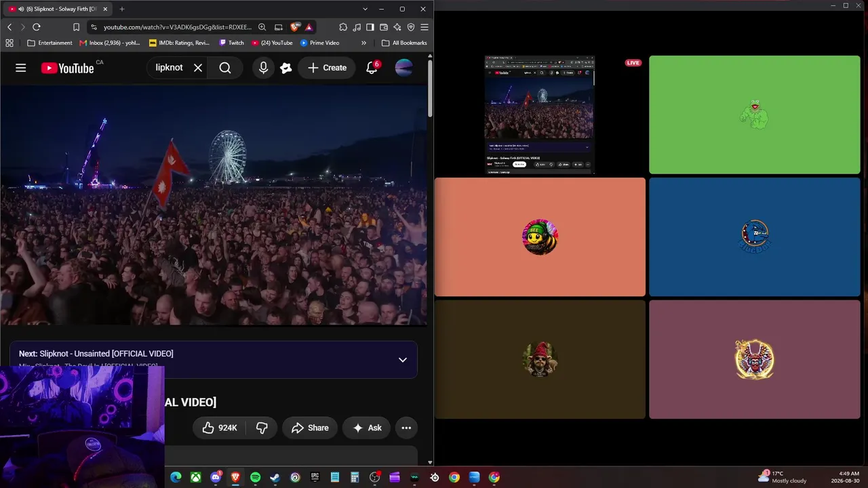Open the Prime Video bookmark
The height and width of the screenshot is (488, 868).
(x=320, y=43)
